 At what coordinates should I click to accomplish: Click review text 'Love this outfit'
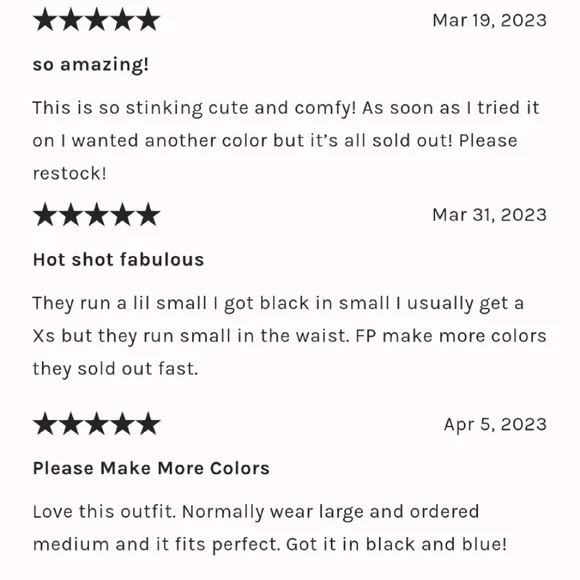(x=104, y=512)
